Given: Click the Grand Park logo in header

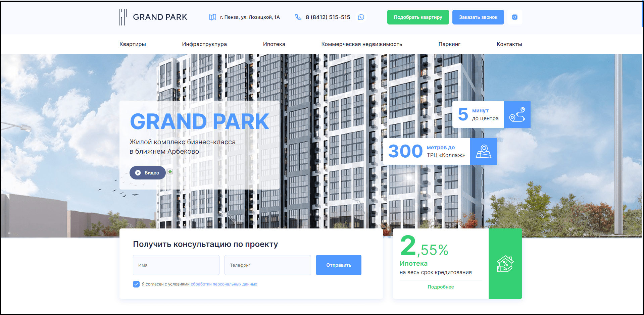Looking at the screenshot, I should [x=153, y=17].
